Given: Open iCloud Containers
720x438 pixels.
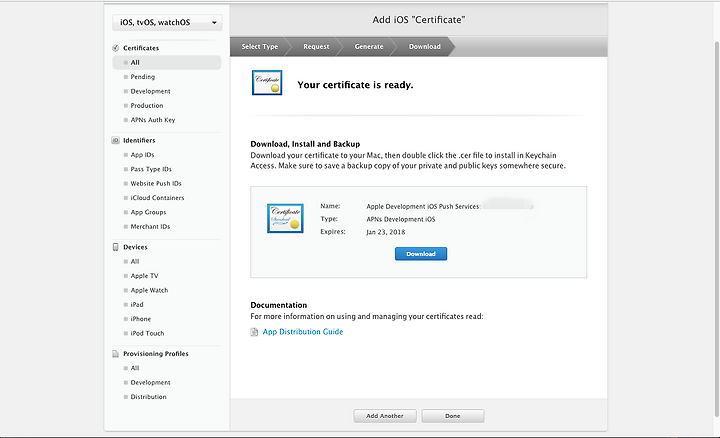Looking at the screenshot, I should click(157, 198).
